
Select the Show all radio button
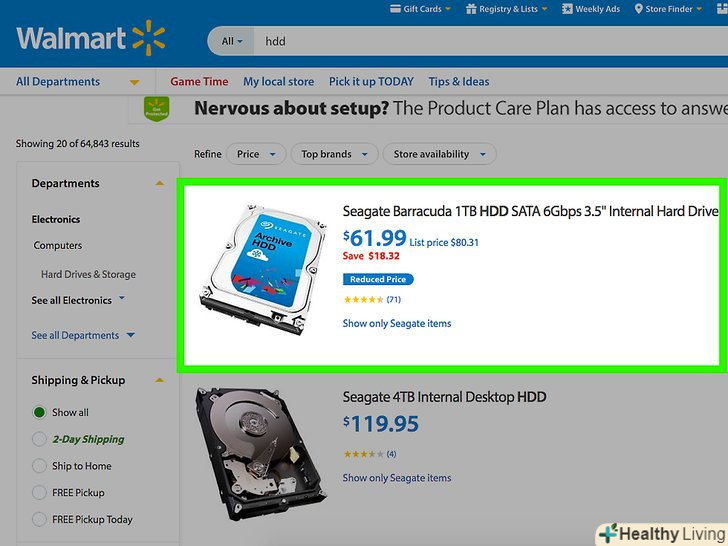pos(39,412)
